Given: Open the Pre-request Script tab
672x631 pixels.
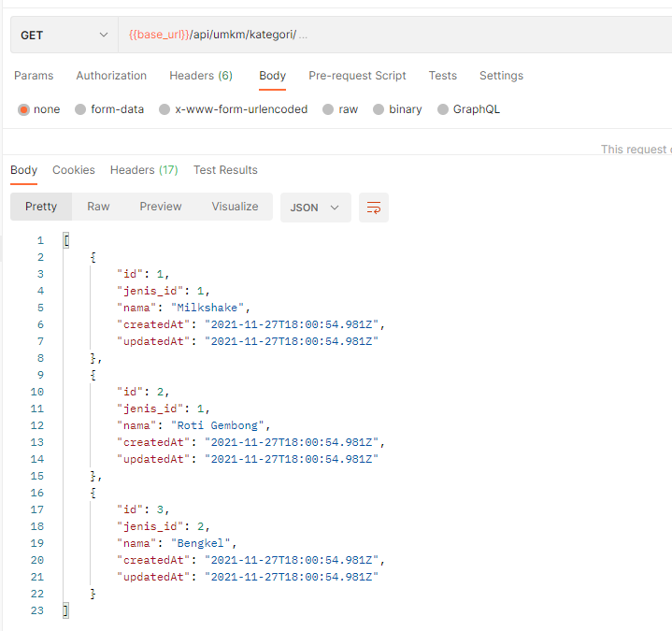Looking at the screenshot, I should (357, 76).
